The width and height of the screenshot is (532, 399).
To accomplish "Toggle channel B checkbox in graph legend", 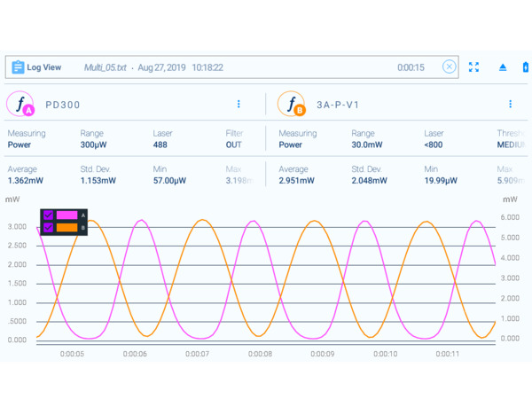I will [49, 228].
